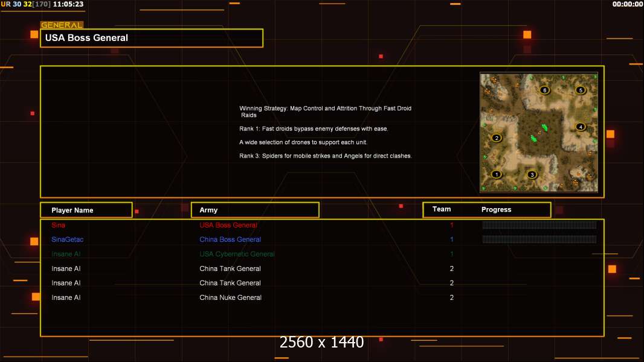644x362 pixels.
Task: Select the Player Name column header
Action: click(86, 210)
